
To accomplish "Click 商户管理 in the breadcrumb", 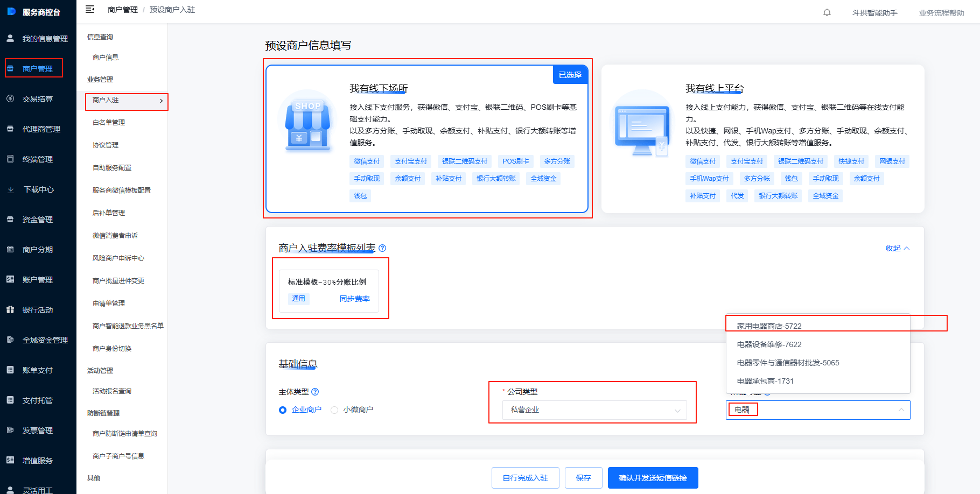I will coord(123,10).
